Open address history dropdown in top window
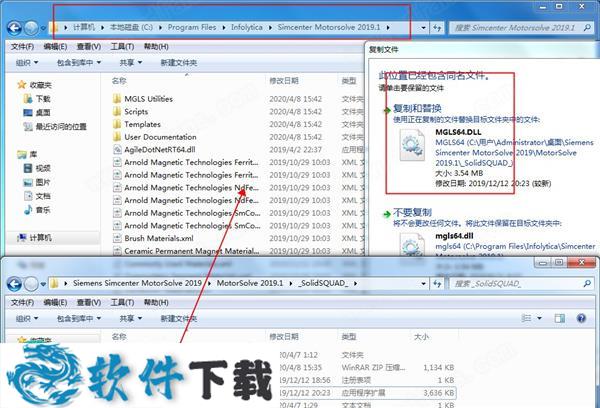Screen dimensions: 600x408 click(x=423, y=28)
